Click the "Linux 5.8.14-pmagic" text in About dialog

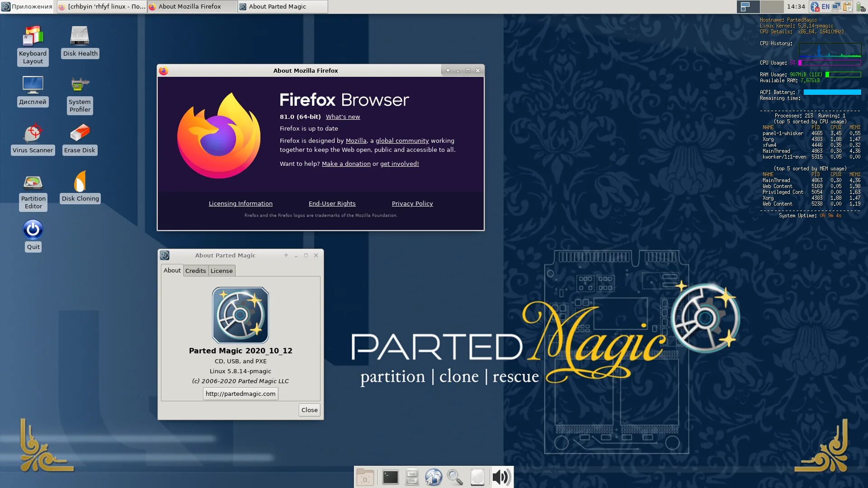click(x=241, y=371)
